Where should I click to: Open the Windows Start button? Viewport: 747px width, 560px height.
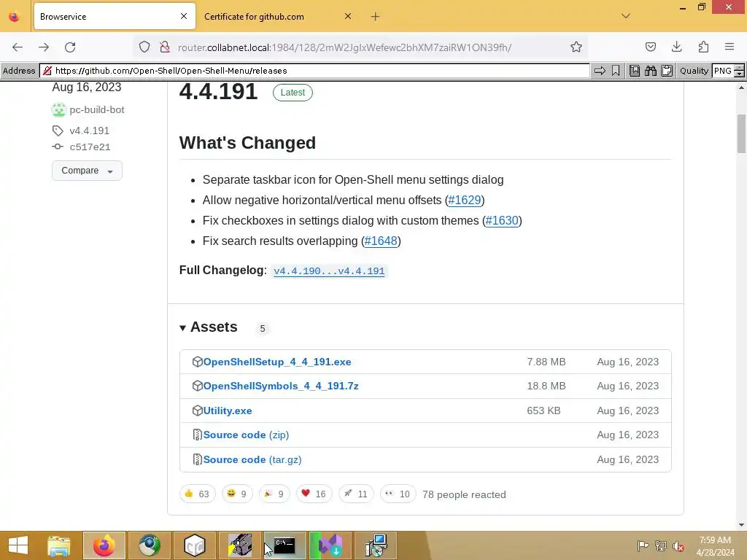click(18, 545)
